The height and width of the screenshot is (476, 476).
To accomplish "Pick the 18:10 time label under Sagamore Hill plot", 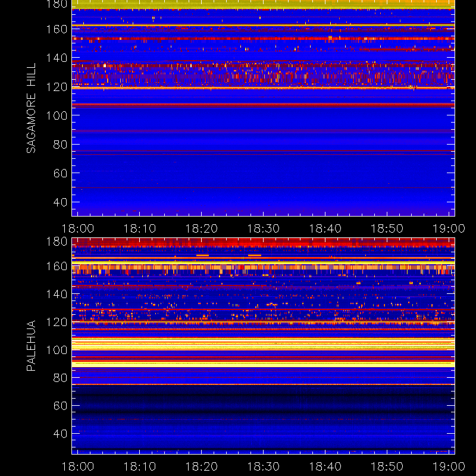I will tap(140, 228).
